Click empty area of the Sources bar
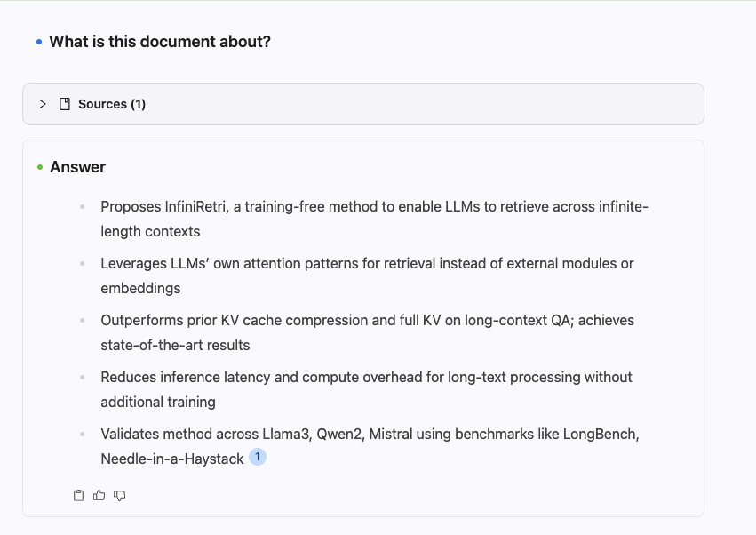This screenshot has width=756, height=535. click(426, 104)
